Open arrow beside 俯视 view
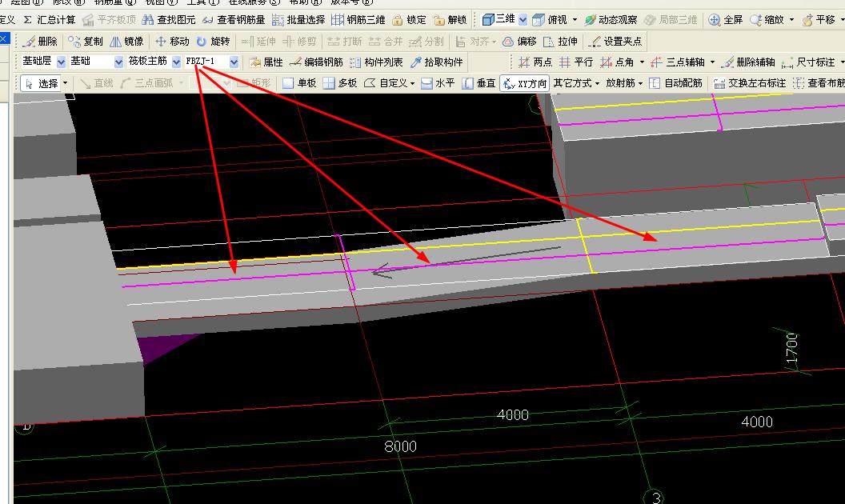Image resolution: width=845 pixels, height=504 pixels. coord(575,20)
